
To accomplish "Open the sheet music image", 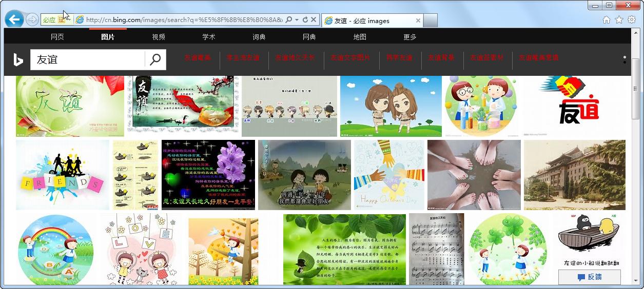I will pos(436,249).
